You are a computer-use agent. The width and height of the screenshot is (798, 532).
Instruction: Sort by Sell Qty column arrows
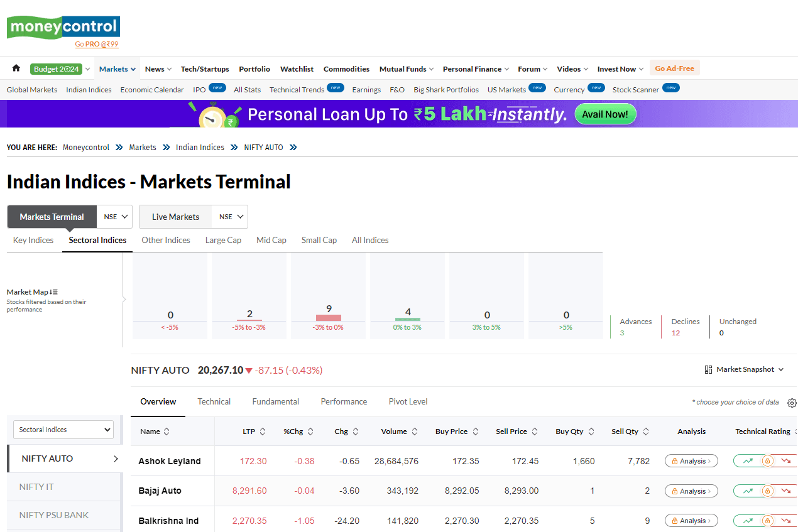point(646,432)
